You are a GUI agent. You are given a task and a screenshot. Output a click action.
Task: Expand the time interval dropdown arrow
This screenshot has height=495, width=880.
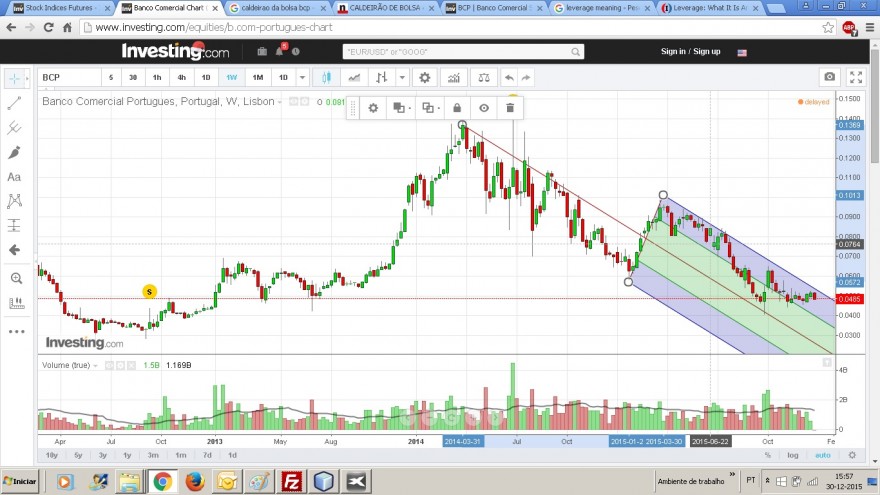[302, 77]
